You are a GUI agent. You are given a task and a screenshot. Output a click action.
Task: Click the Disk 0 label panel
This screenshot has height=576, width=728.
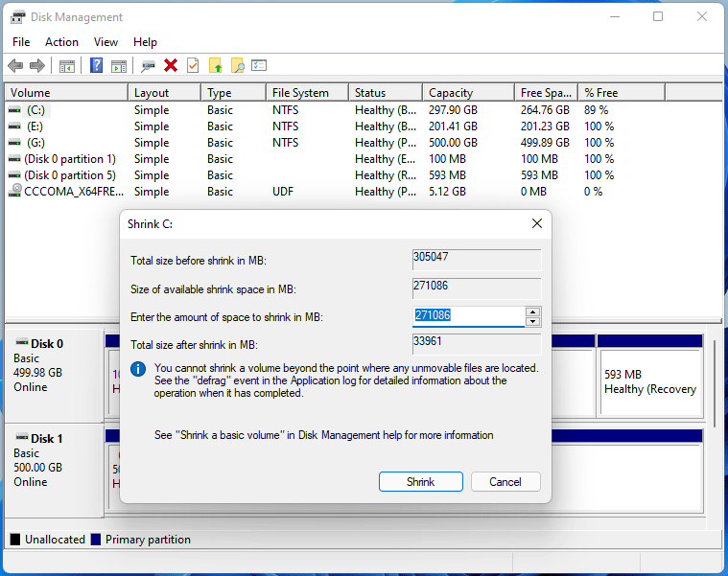tap(54, 376)
